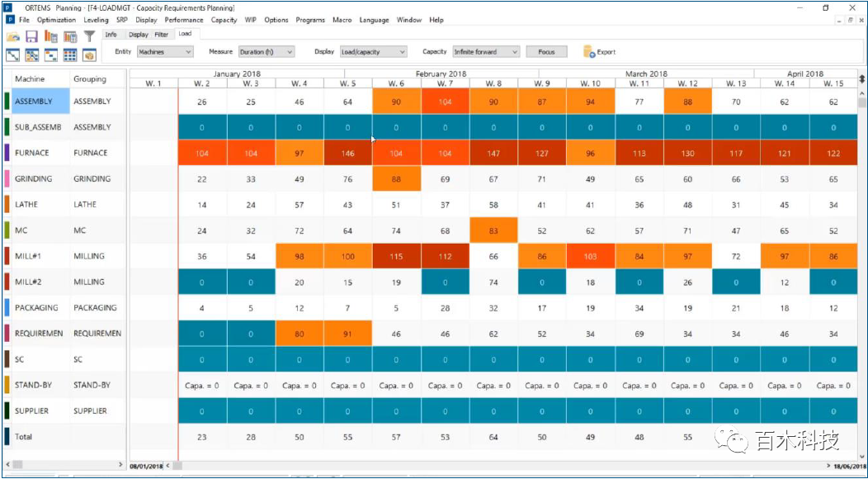This screenshot has width=868, height=479.
Task: Click the funnel filter icon
Action: point(89,36)
